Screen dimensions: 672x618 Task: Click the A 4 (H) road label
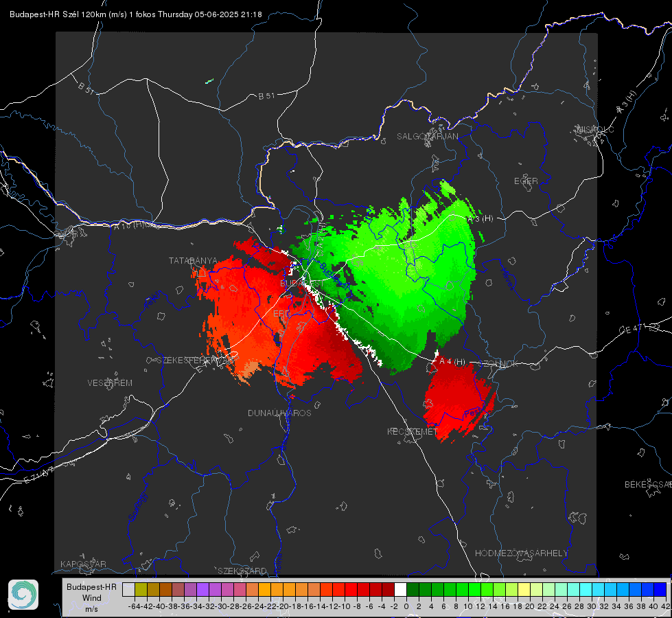click(x=452, y=362)
